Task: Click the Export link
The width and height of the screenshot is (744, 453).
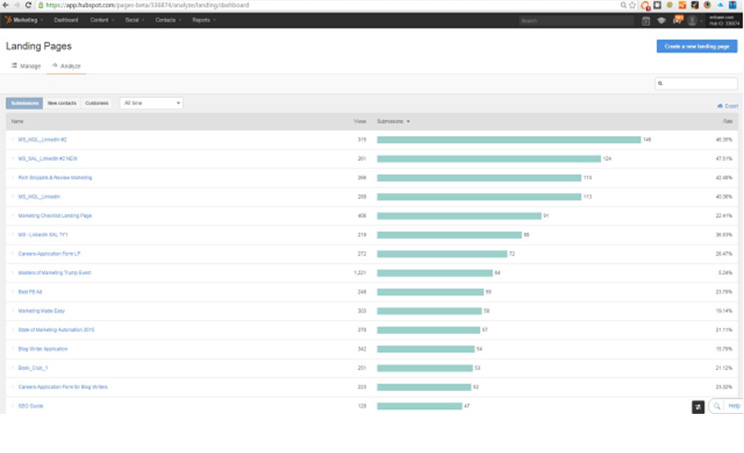Action: tap(728, 106)
